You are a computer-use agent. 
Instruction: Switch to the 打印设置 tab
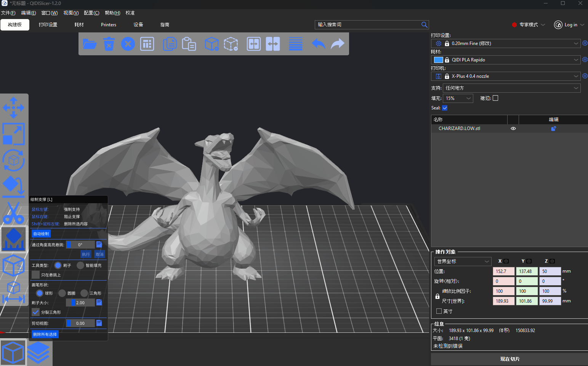(x=48, y=25)
